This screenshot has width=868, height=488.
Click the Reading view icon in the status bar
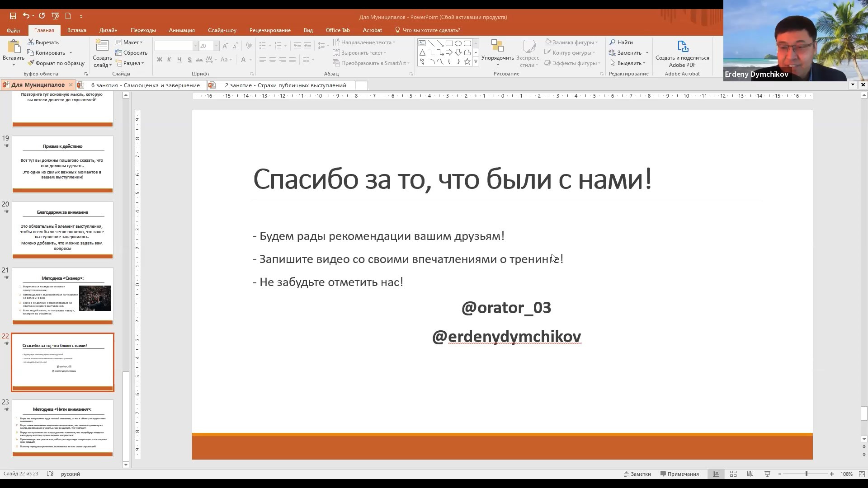[x=750, y=474]
